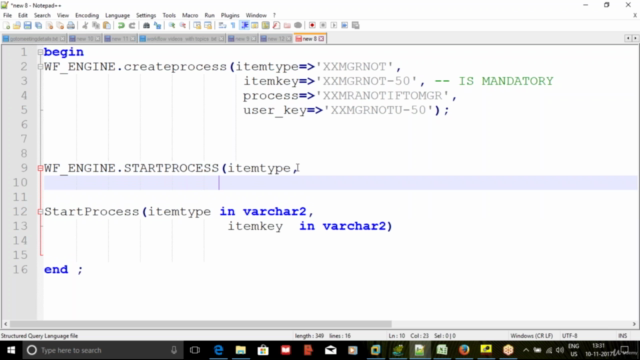Click the Playback macro icon
This screenshot has width=640, height=360.
click(x=333, y=25)
